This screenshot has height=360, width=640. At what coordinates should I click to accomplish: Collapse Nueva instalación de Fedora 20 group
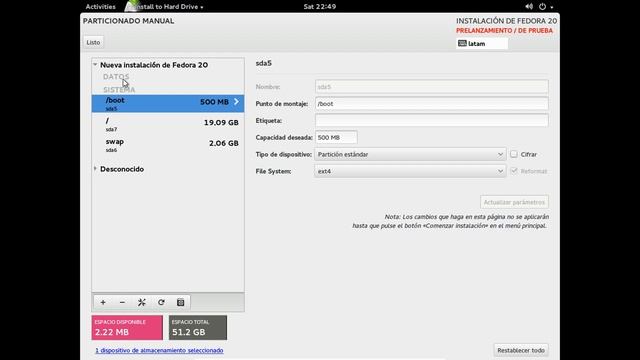click(95, 64)
